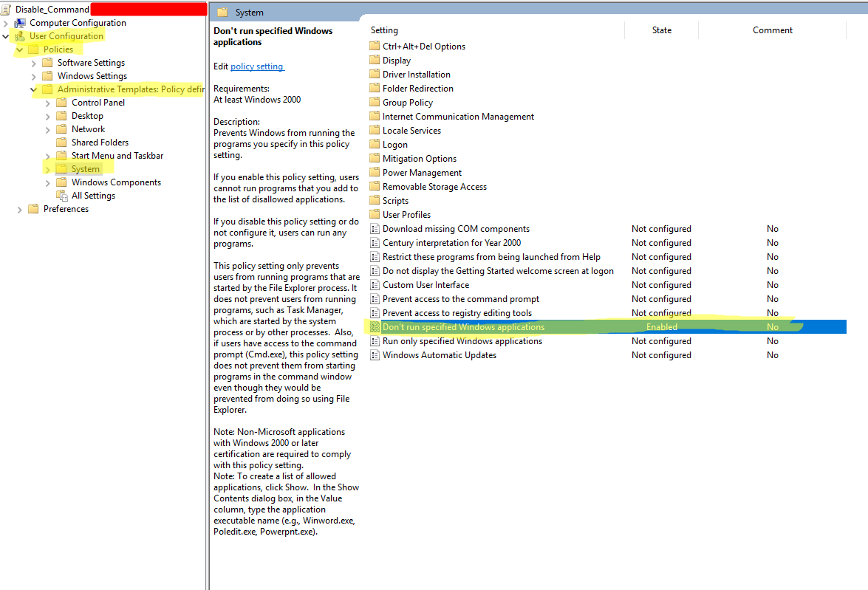This screenshot has width=868, height=590.
Task: Open the policy setting edit link
Action: point(256,66)
